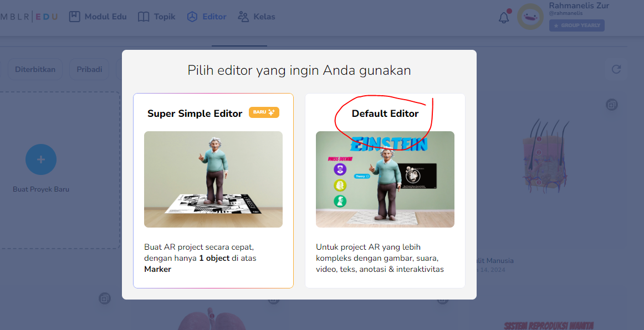Click the Kelas people icon

click(243, 17)
